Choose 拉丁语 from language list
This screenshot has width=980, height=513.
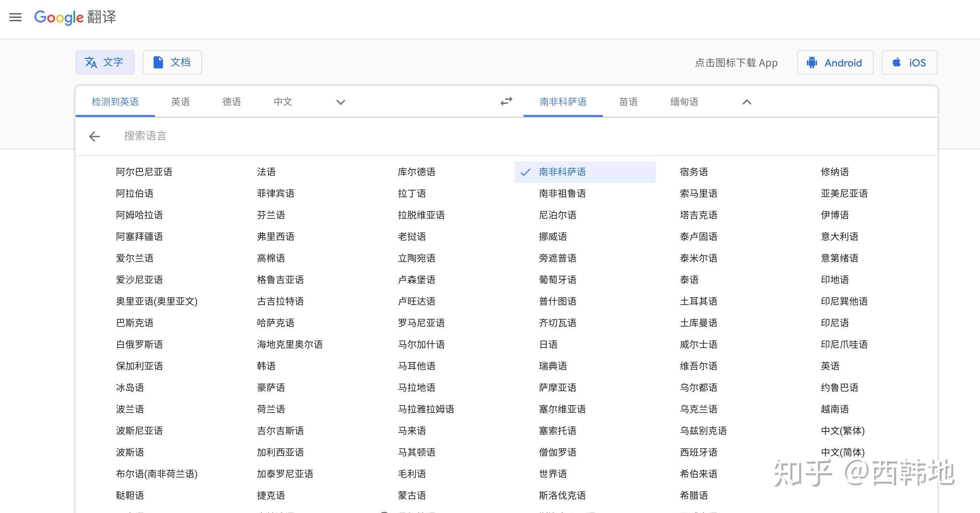point(412,193)
